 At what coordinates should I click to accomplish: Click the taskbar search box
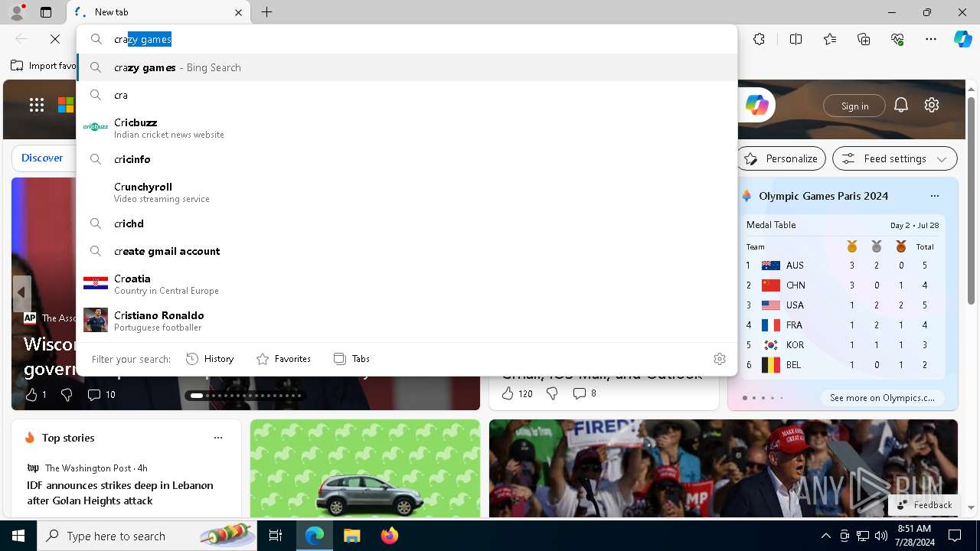[147, 536]
